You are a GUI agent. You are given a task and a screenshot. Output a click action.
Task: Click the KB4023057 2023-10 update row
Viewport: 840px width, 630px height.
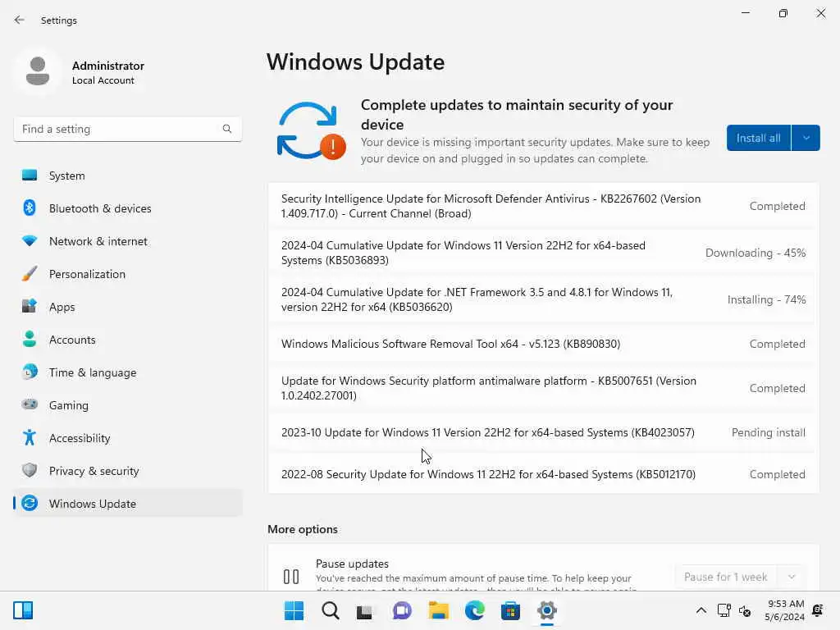[x=543, y=432]
